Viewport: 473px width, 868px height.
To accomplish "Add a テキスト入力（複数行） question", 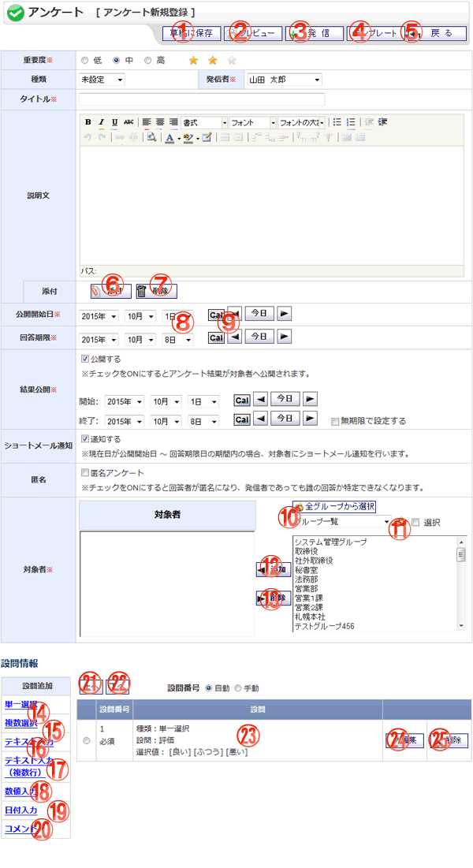I will 29,766.
